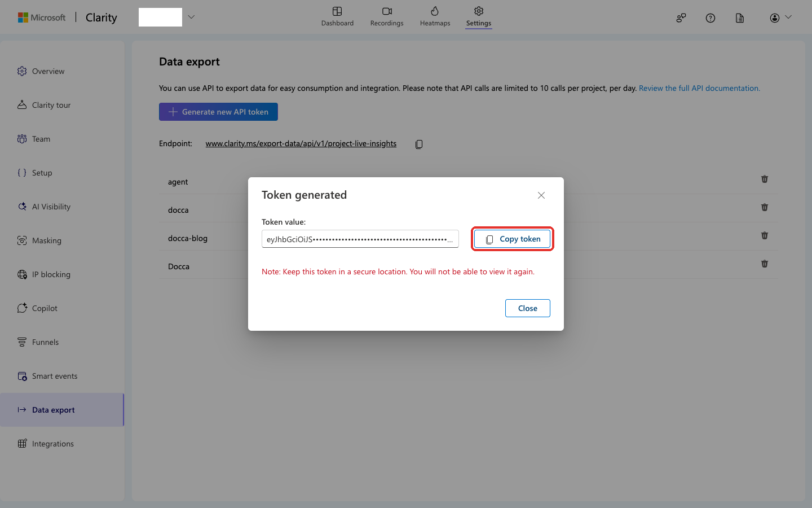812x508 pixels.
Task: Switch to the Dashboard tab
Action: pos(337,16)
